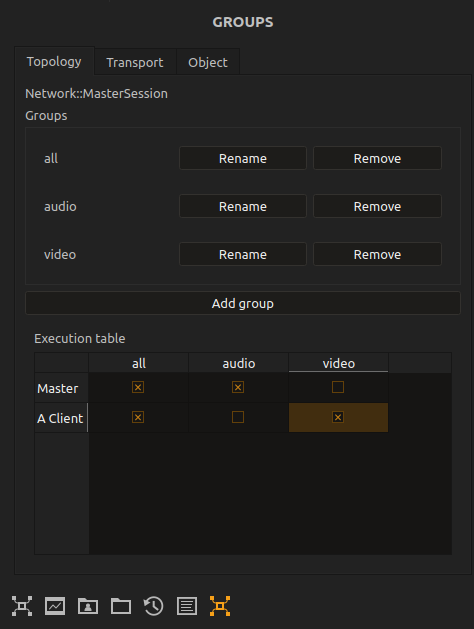Viewport: 474px width, 629px height.
Task: Open the plain folder panel icon
Action: tap(121, 606)
